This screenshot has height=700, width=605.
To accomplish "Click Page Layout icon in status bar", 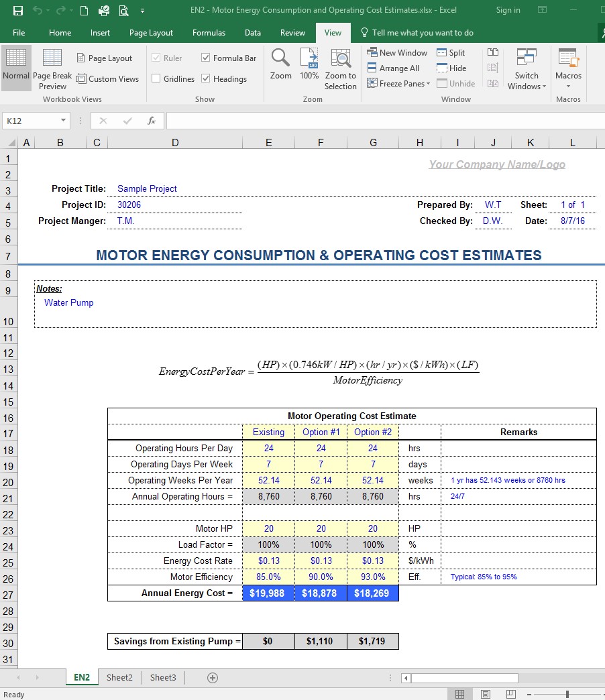I will 486,694.
